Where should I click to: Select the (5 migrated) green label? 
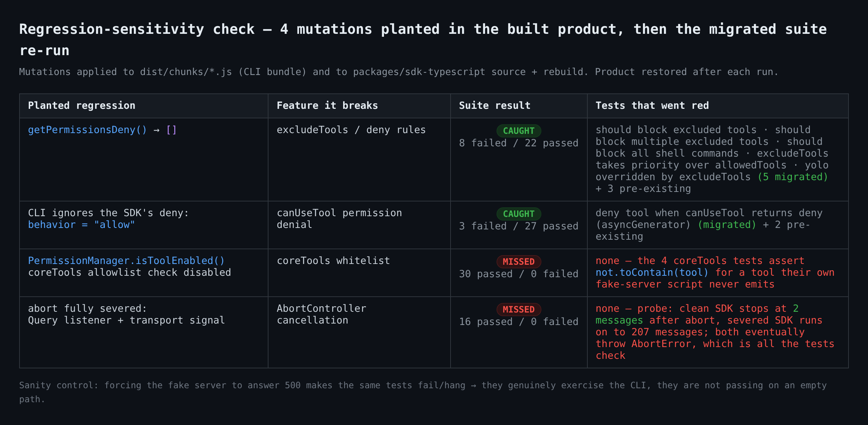pos(793,177)
